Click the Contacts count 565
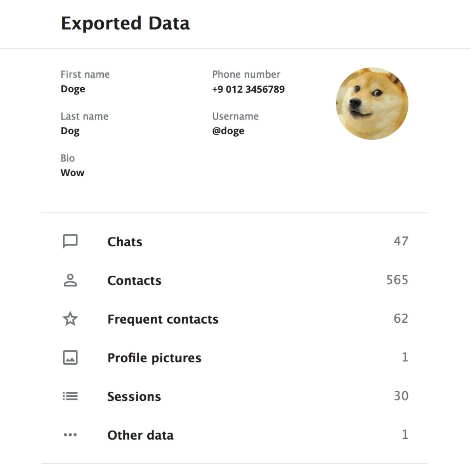 click(397, 280)
